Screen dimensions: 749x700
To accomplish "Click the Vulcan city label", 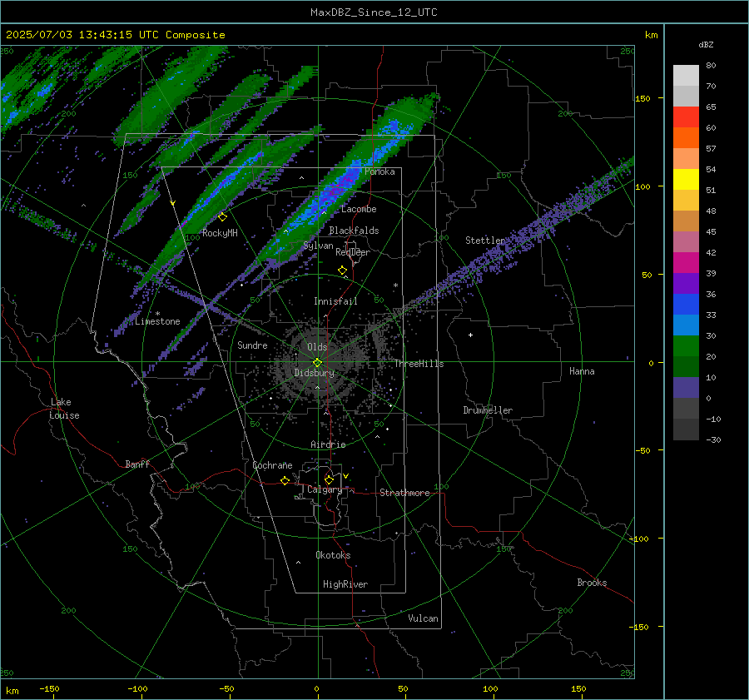I will (x=424, y=618).
